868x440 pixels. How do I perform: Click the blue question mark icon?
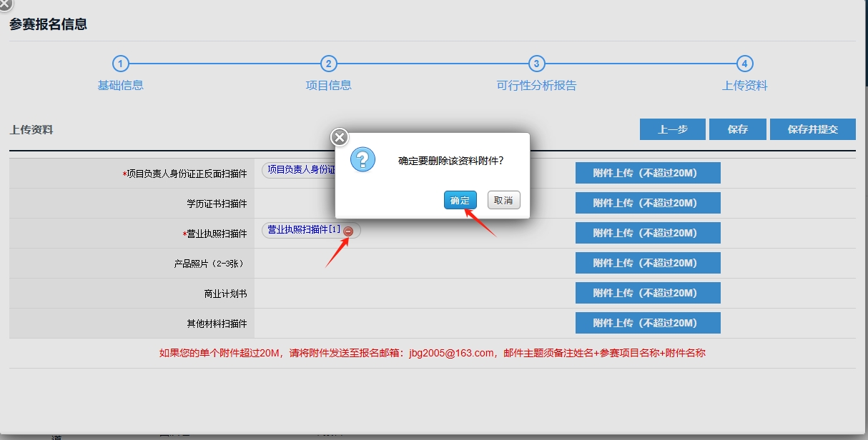pyautogui.click(x=363, y=160)
